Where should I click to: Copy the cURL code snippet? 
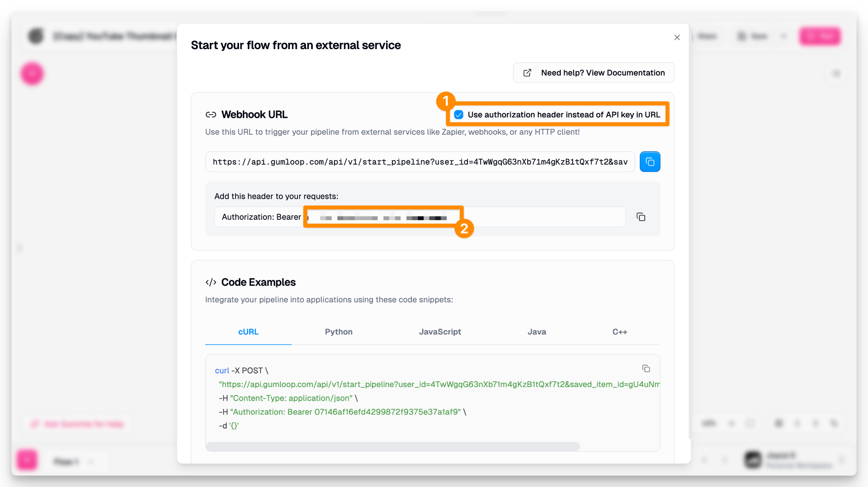646,368
